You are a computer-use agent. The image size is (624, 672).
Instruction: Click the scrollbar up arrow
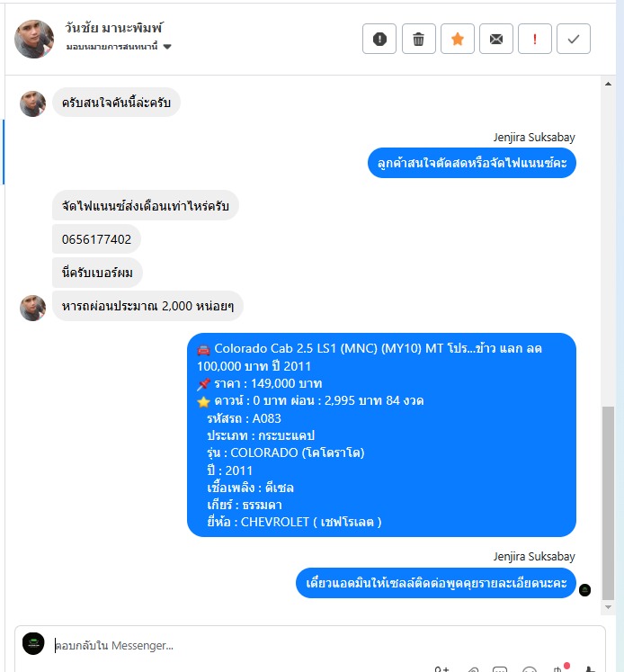[x=608, y=84]
